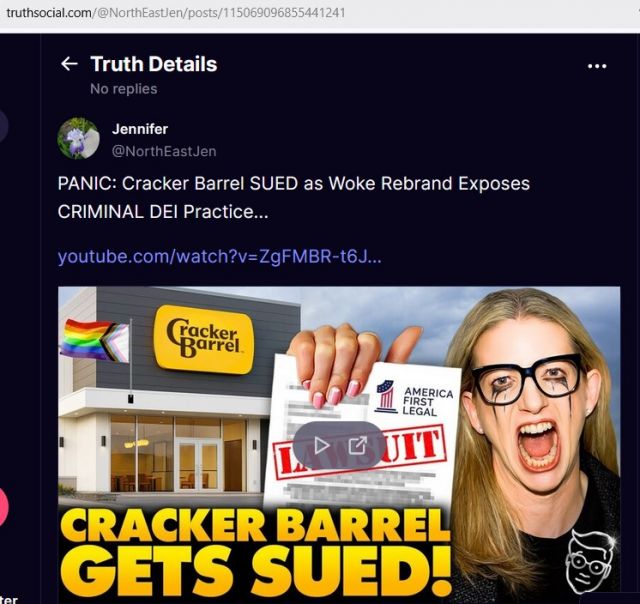Click the yellow Cracker Barrel logo sign
640x604 pixels.
tap(204, 339)
